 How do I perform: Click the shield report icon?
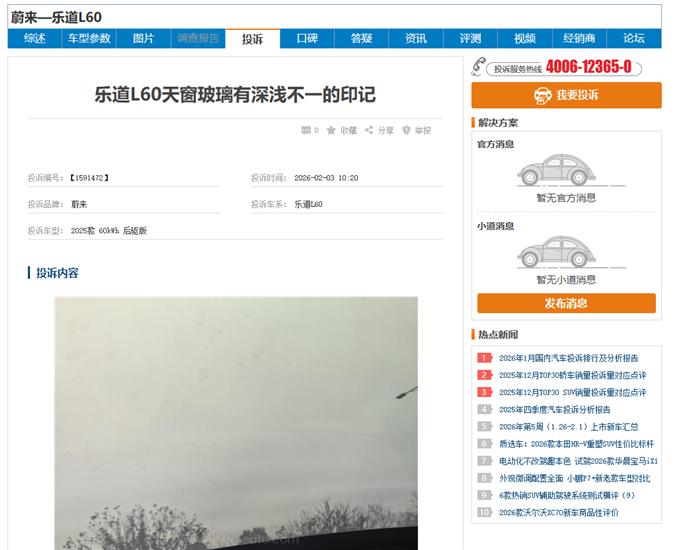(406, 130)
